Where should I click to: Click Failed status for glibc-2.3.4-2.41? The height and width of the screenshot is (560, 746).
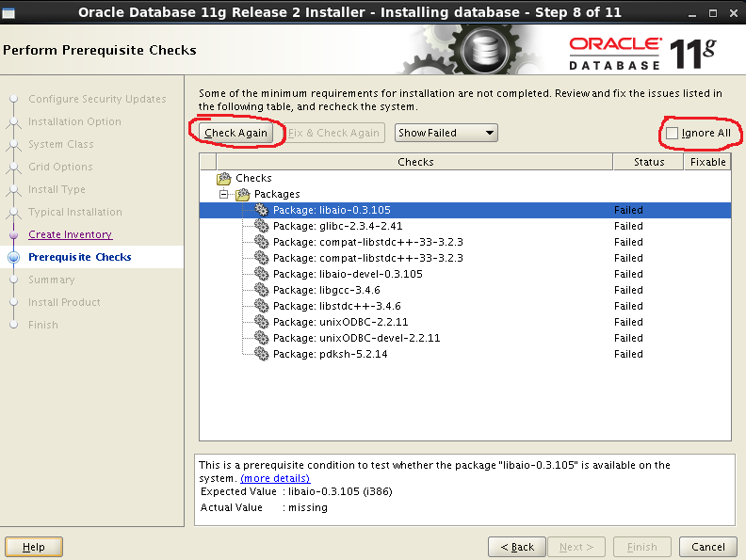[x=628, y=226]
